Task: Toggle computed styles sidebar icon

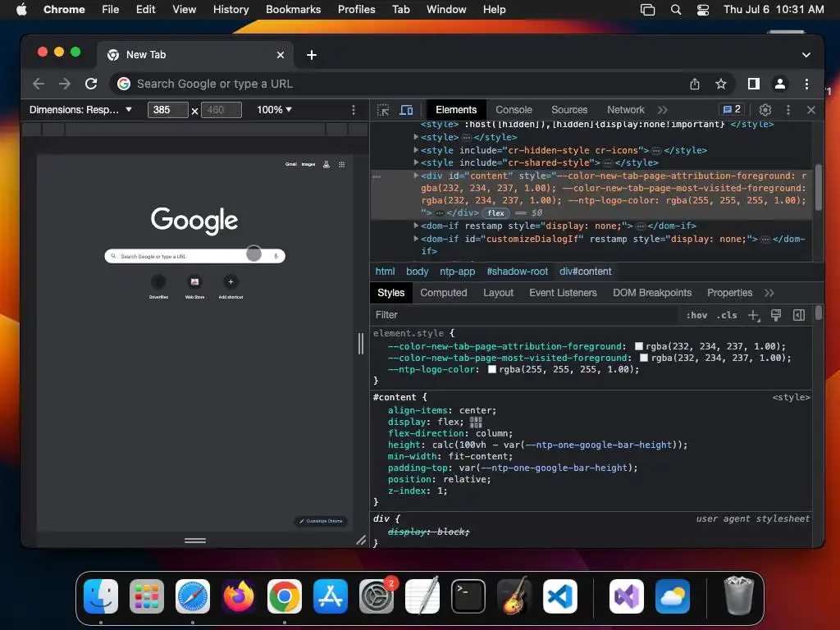Action: (x=799, y=315)
